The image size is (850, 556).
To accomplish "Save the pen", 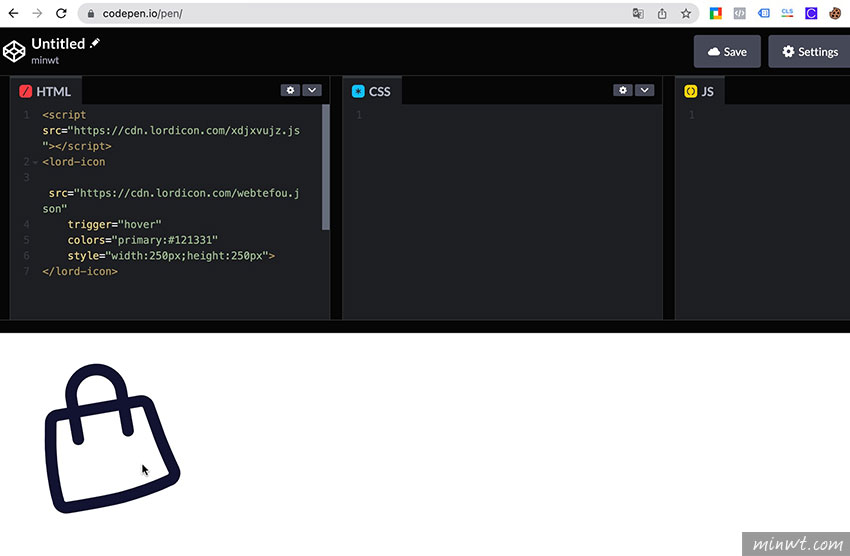I will tap(727, 51).
